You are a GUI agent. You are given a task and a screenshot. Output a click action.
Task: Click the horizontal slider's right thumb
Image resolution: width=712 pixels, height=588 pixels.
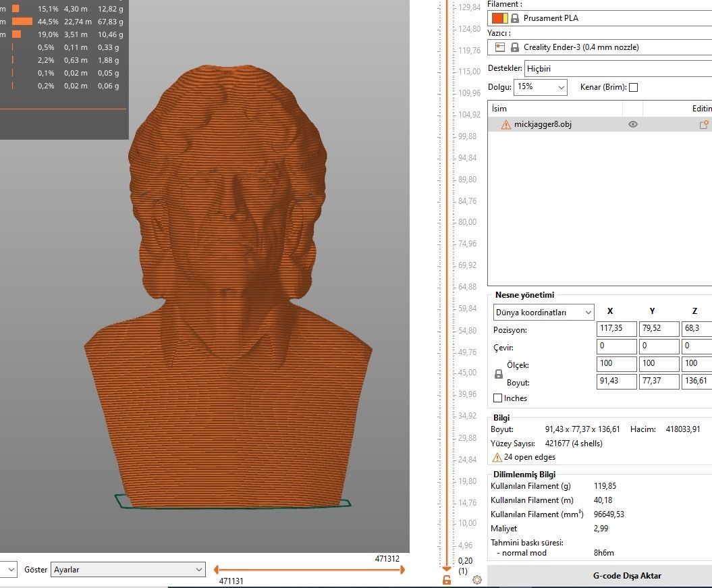pos(402,569)
